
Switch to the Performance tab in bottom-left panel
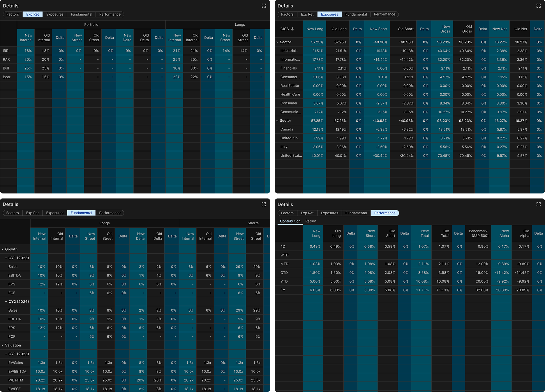[110, 213]
